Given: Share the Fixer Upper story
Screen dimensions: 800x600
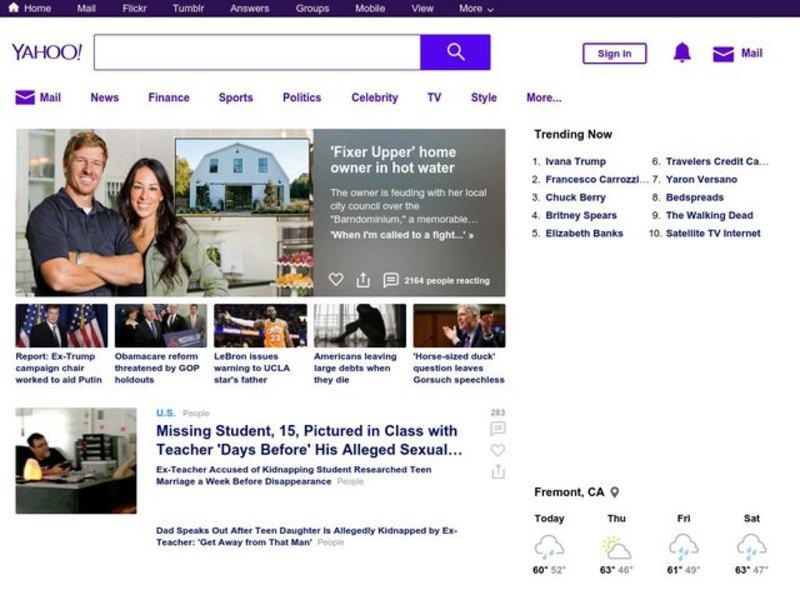Looking at the screenshot, I should (363, 280).
